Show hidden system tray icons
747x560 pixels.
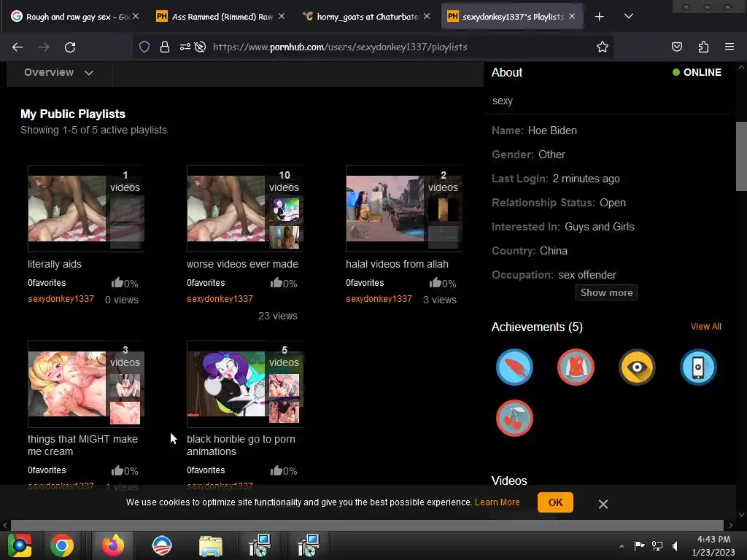click(x=622, y=546)
